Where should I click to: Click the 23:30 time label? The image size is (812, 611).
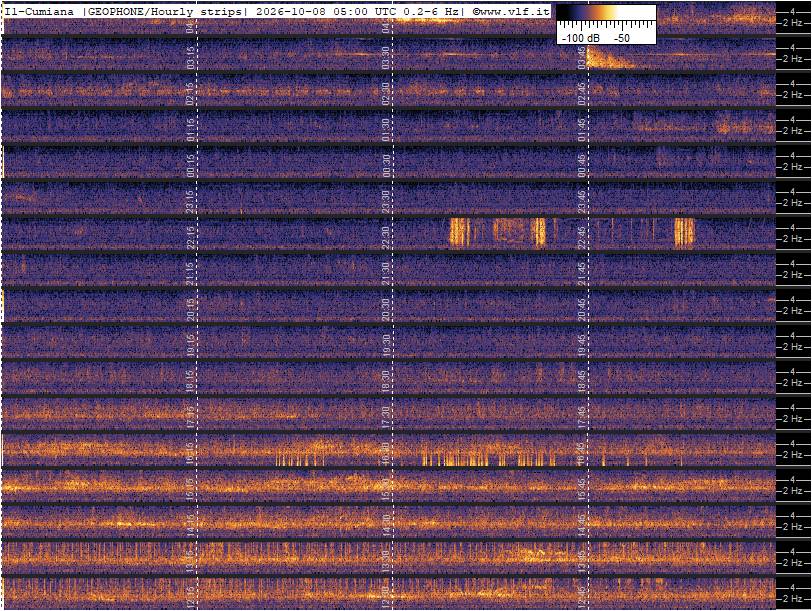[385, 202]
